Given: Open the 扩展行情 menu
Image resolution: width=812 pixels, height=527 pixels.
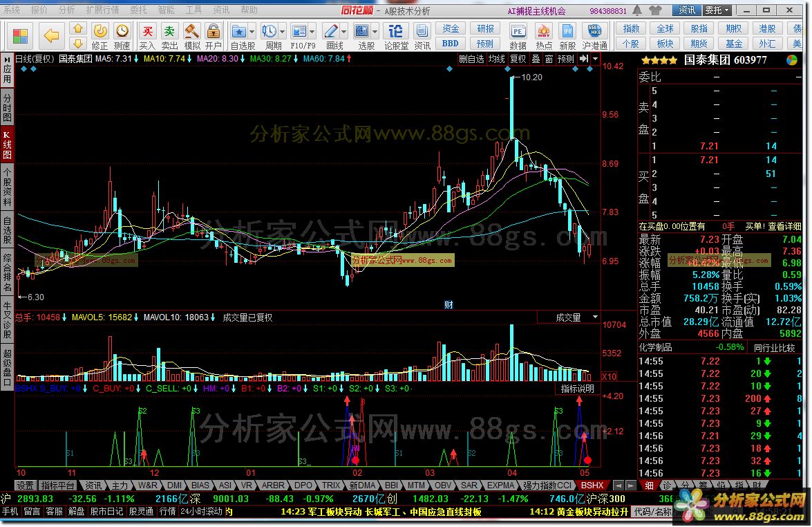Looking at the screenshot, I should pos(102,10).
